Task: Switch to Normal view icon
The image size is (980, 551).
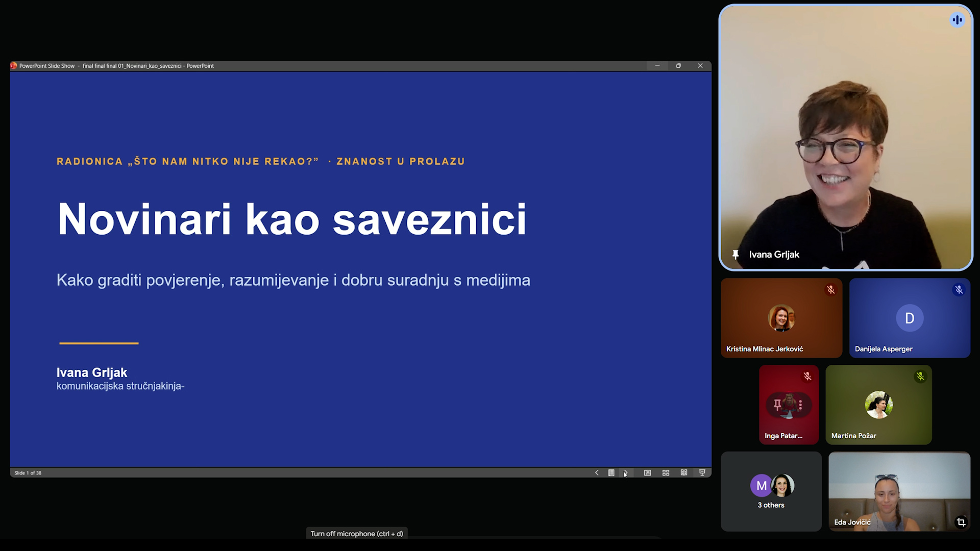Action: pos(647,473)
